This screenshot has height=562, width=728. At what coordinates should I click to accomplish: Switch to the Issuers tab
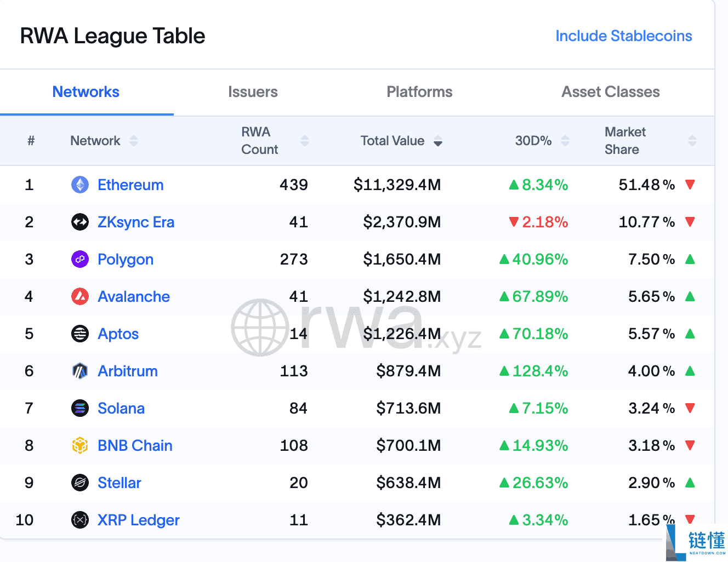[x=253, y=92]
